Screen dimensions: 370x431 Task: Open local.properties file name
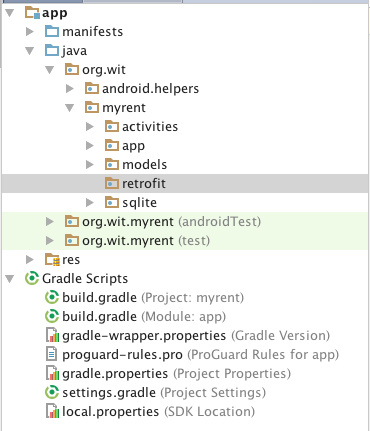[111, 412]
